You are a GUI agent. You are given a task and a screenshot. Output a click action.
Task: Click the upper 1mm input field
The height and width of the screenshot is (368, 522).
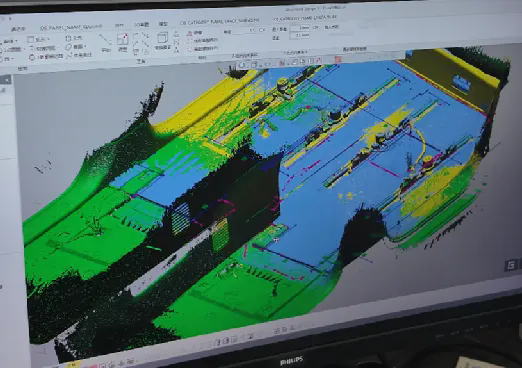click(300, 28)
